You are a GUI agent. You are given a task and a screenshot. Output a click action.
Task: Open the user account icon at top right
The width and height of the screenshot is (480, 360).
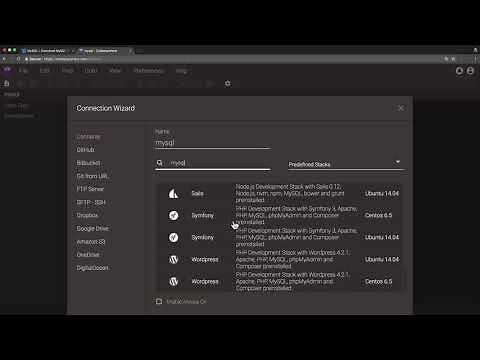(470, 71)
